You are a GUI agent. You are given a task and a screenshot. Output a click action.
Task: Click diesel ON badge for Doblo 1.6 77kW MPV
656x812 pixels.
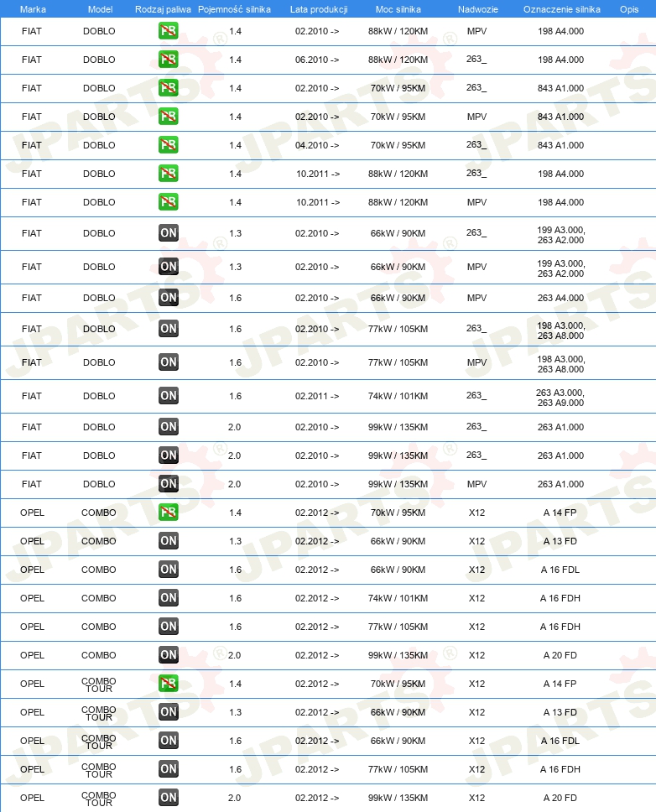[169, 362]
